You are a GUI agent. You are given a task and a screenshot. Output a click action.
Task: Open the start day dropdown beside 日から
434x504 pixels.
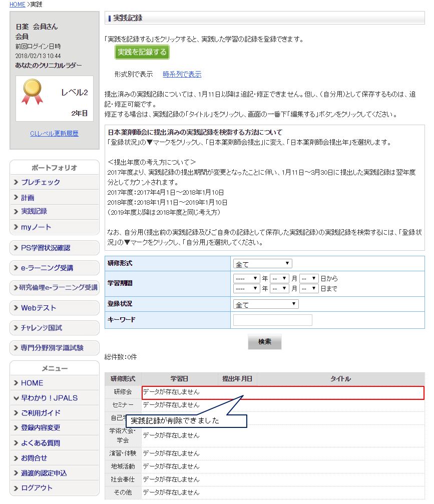click(309, 278)
